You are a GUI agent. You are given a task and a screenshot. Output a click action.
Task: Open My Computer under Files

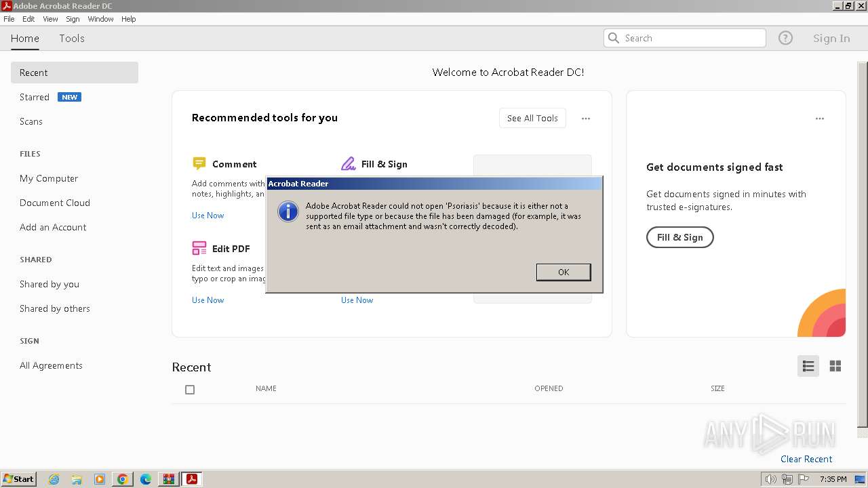coord(49,178)
